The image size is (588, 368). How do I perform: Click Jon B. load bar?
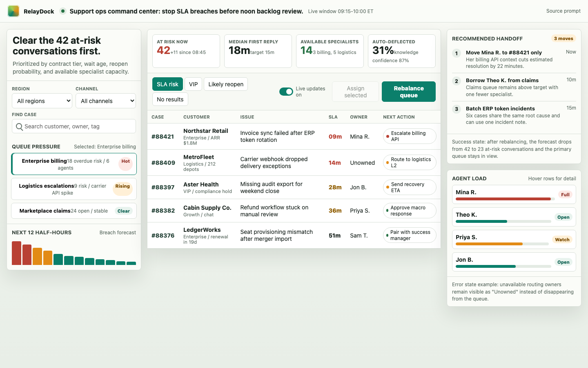(503, 267)
